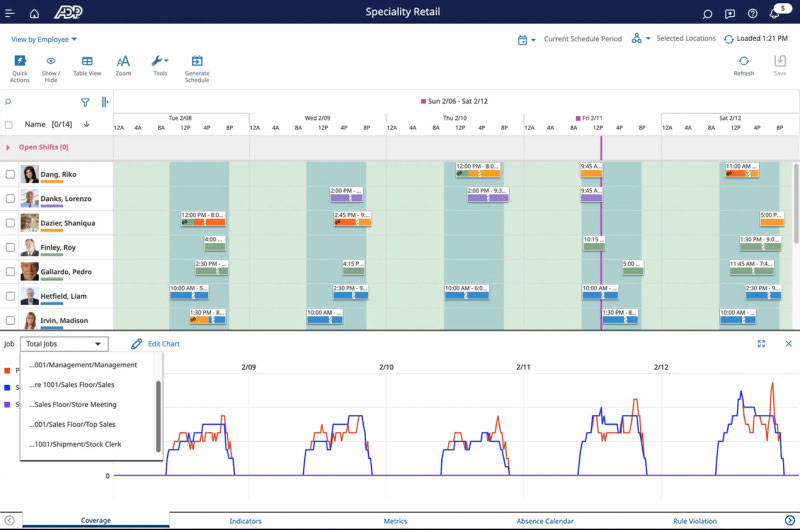Open the chat bubble icon in header
The image size is (800, 530).
tap(707, 14)
